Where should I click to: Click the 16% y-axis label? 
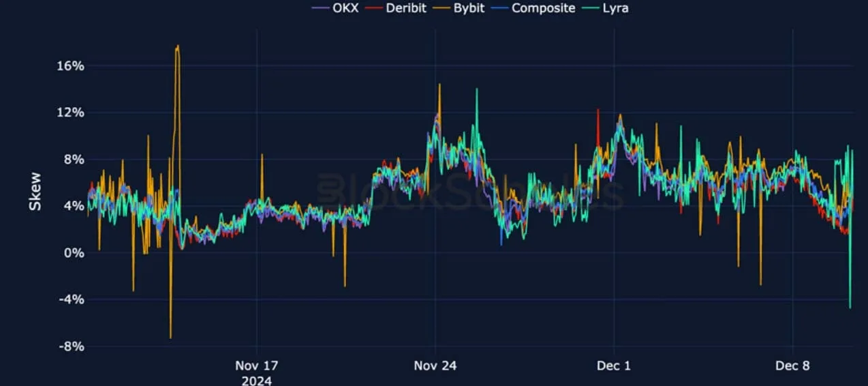pyautogui.click(x=70, y=66)
